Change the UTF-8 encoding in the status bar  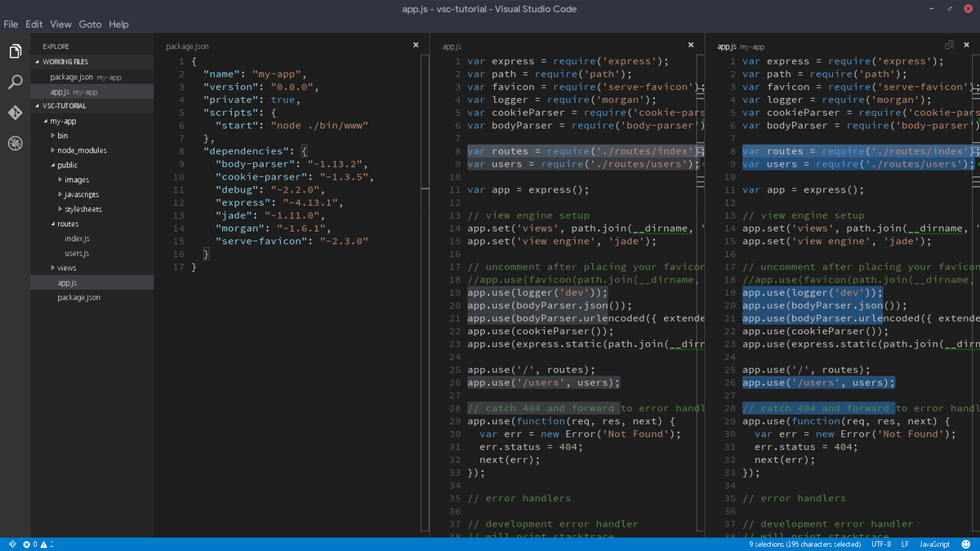pyautogui.click(x=881, y=543)
